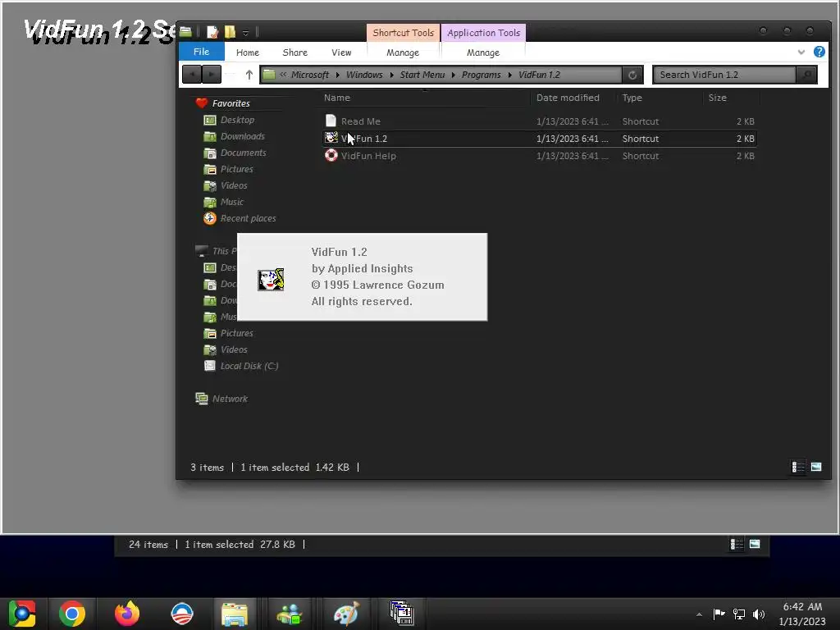Select Programs in the address breadcrumb

[481, 75]
